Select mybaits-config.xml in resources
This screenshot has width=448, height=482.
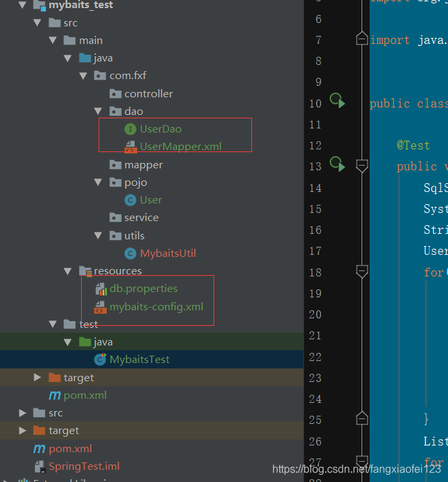156,307
